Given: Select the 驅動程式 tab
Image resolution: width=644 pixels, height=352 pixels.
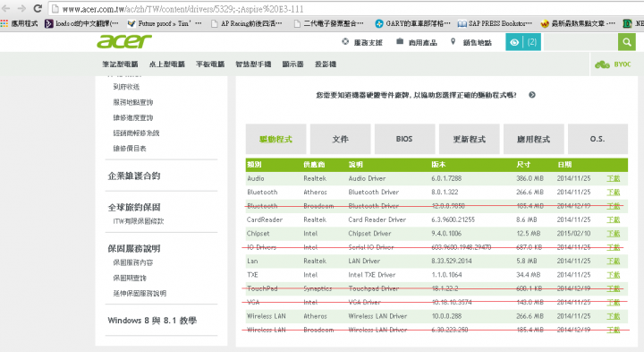Looking at the screenshot, I should click(x=275, y=139).
